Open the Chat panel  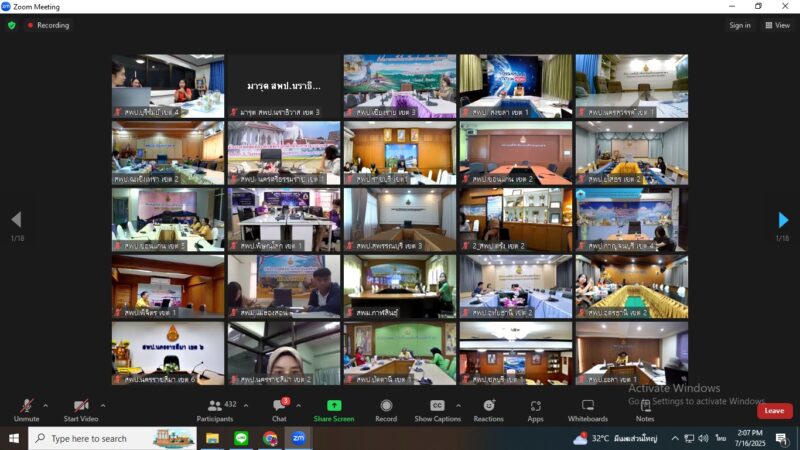(x=279, y=406)
